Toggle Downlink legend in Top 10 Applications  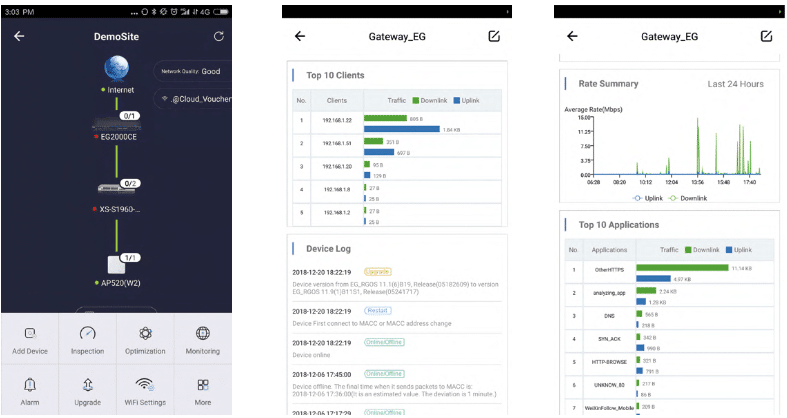702,250
